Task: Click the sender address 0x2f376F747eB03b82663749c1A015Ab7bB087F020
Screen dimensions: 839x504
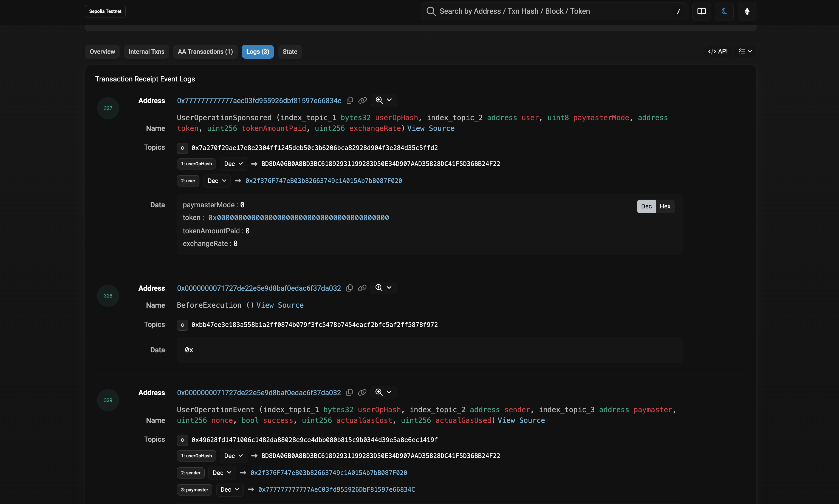Action: click(x=328, y=472)
